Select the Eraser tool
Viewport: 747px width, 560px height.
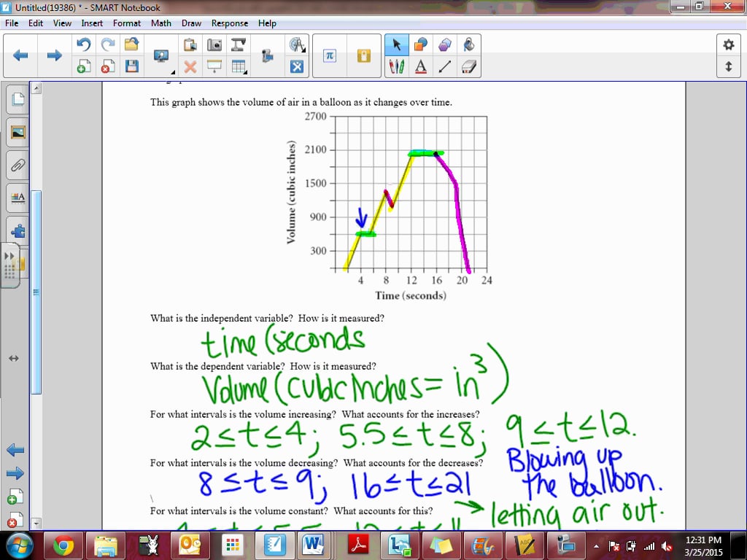[x=469, y=66]
